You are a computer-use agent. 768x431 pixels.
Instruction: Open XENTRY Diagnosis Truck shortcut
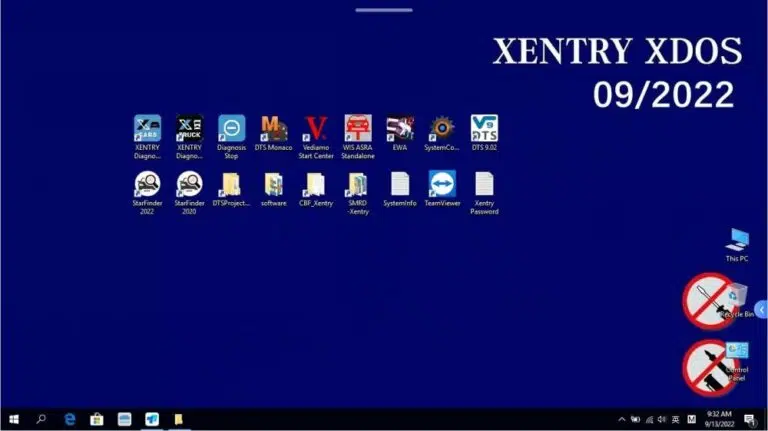(189, 129)
